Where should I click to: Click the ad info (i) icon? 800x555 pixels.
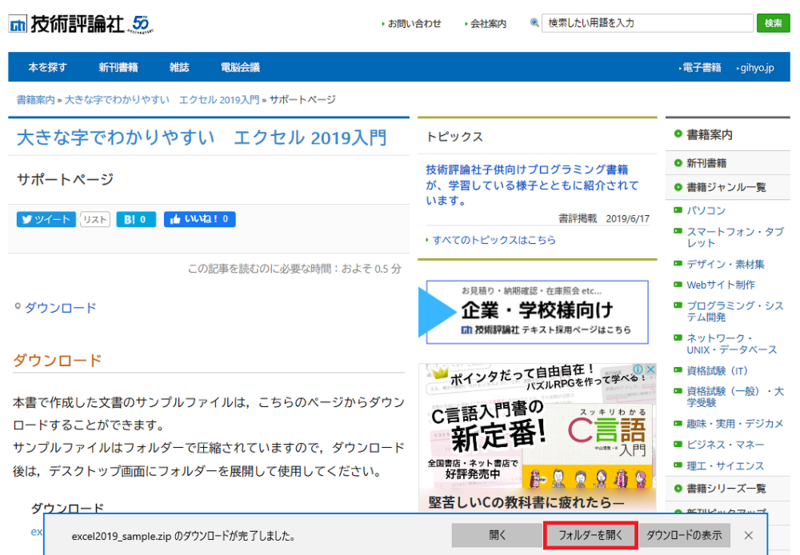(x=638, y=369)
